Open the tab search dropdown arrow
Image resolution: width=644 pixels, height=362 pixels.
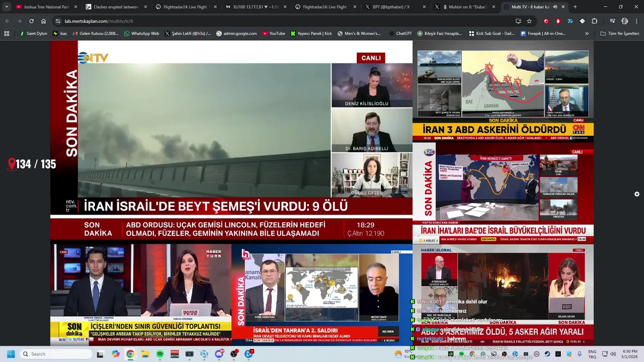click(x=7, y=7)
